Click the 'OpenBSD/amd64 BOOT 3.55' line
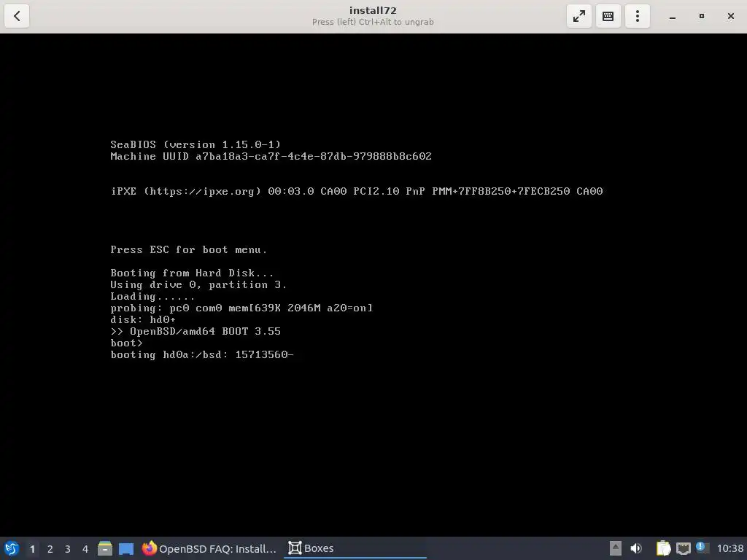Image resolution: width=747 pixels, height=560 pixels. point(196,332)
